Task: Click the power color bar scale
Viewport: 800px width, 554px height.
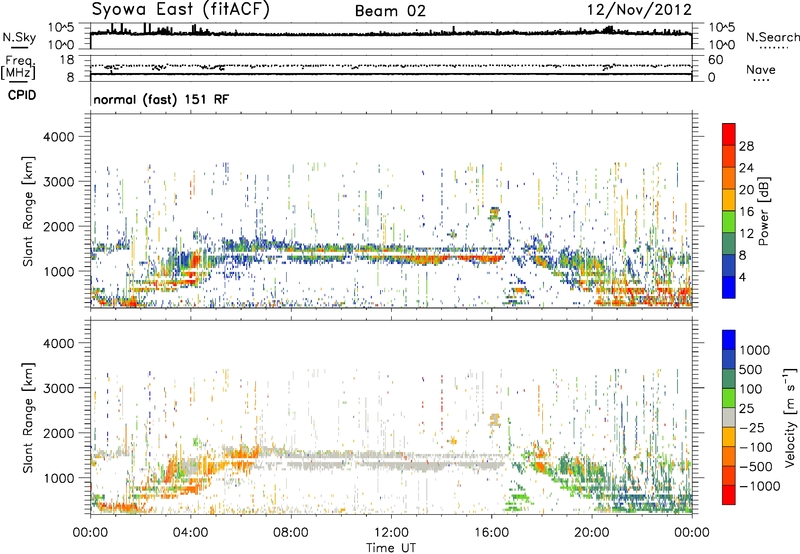Action: pos(729,211)
